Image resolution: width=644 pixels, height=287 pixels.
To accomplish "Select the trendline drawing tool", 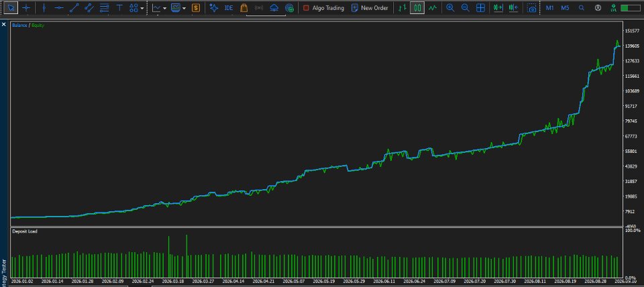I will point(74,8).
